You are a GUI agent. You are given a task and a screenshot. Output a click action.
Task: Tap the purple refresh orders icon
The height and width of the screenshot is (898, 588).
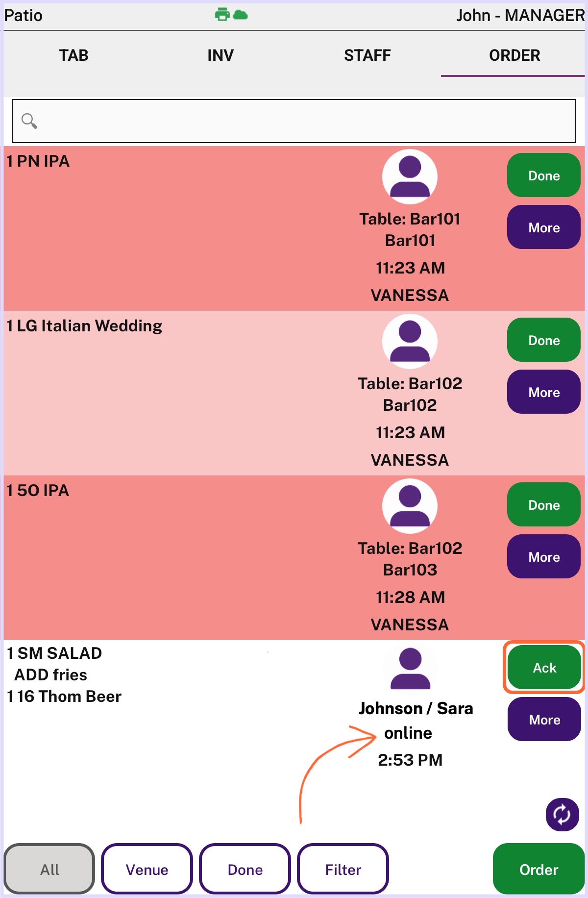click(x=562, y=815)
